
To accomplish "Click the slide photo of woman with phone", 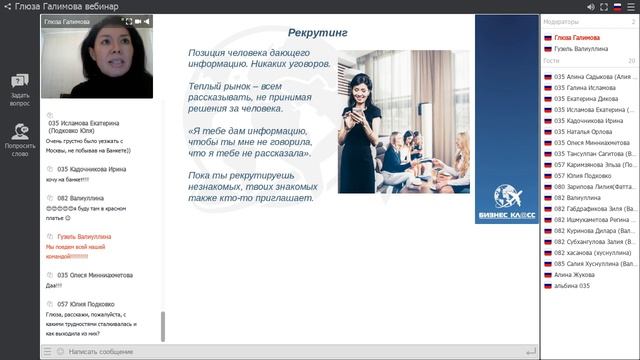I will pos(404,122).
